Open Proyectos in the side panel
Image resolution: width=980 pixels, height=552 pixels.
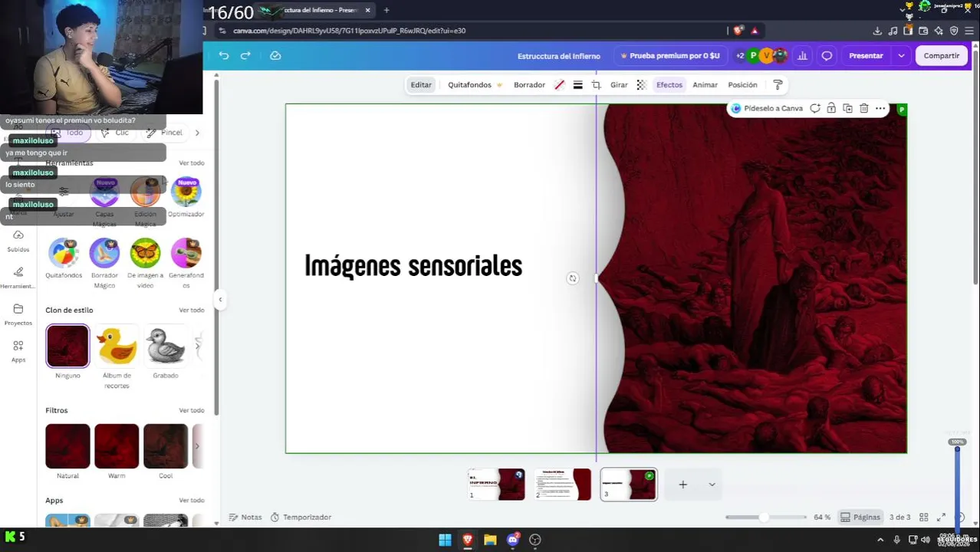pos(18,314)
